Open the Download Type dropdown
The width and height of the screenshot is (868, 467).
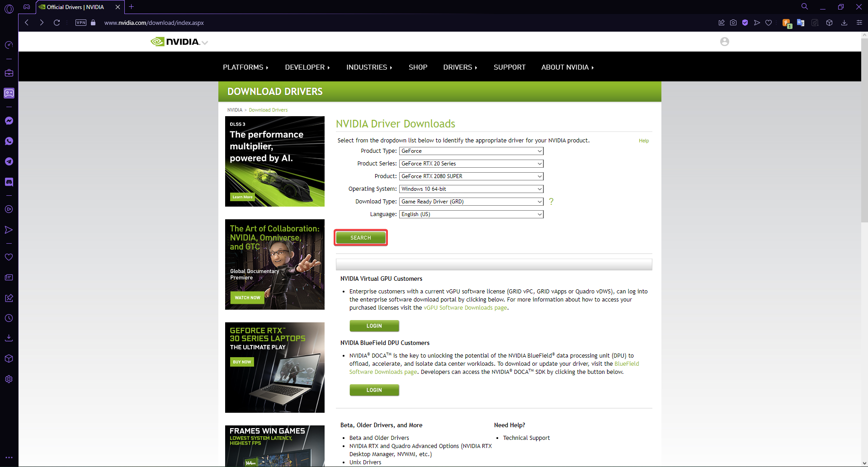click(x=472, y=202)
